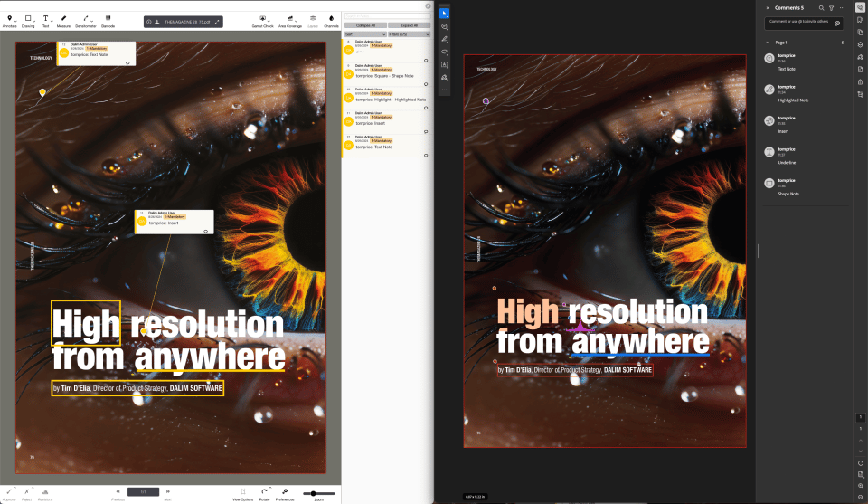
Task: Close the Comments panel
Action: click(x=768, y=8)
